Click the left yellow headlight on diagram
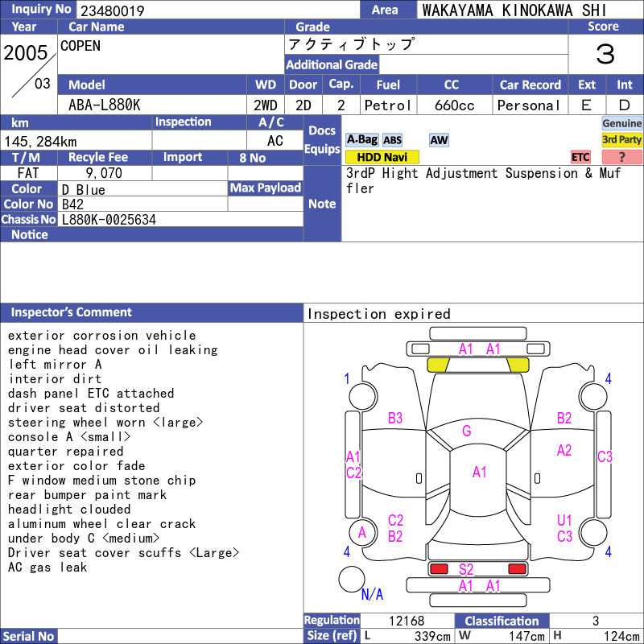 click(438, 365)
